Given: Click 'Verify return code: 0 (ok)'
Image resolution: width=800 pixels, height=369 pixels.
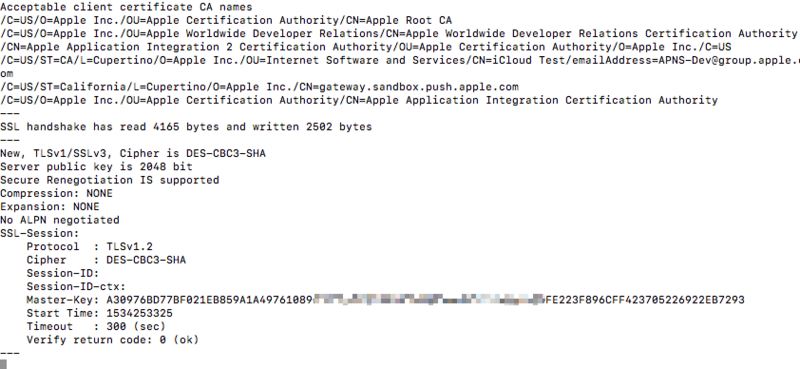Looking at the screenshot, I should [x=113, y=339].
